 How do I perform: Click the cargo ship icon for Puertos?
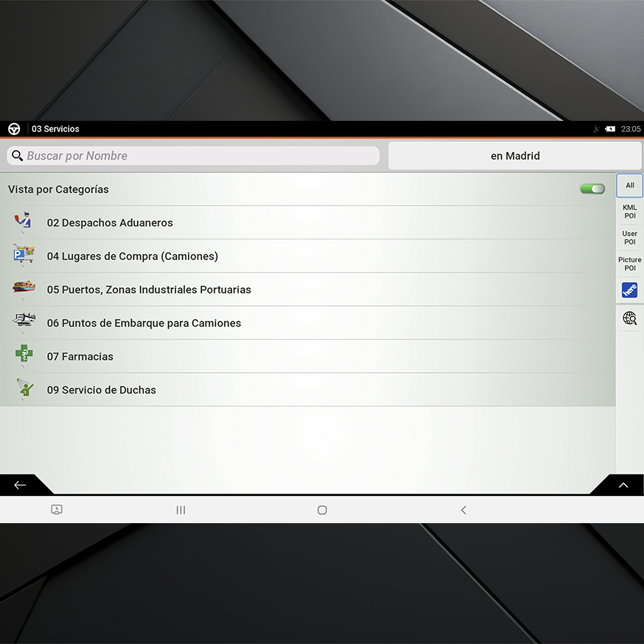click(24, 288)
